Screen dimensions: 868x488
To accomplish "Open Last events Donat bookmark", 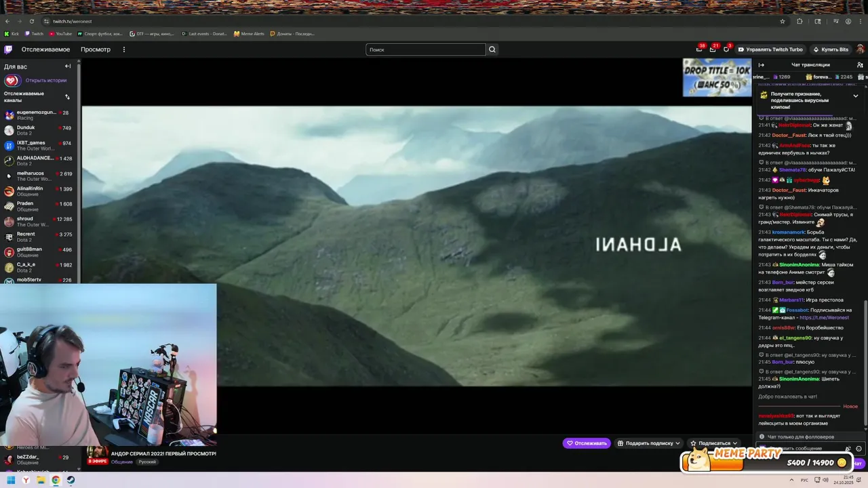I will 204,33.
